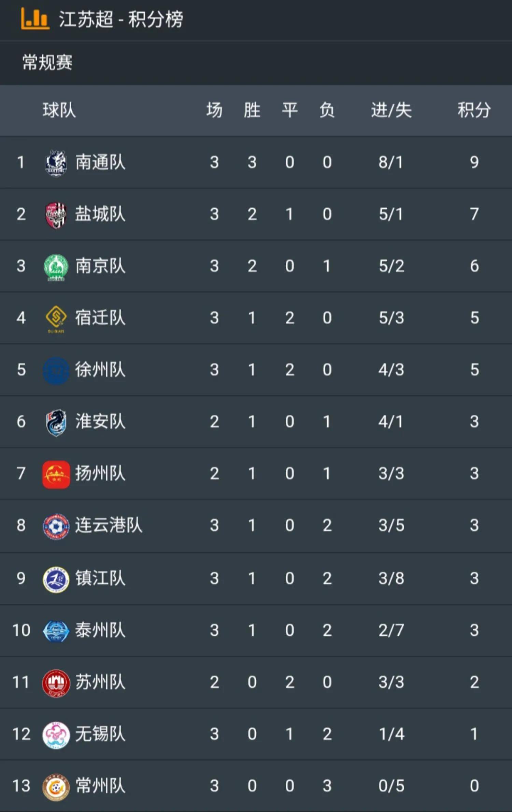This screenshot has height=812, width=512.
Task: Click the orange bar chart standings icon
Action: click(35, 19)
